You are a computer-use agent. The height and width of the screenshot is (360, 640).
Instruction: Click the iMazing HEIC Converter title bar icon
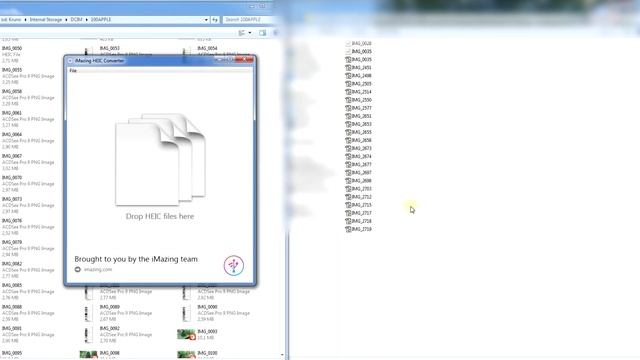pyautogui.click(x=70, y=60)
